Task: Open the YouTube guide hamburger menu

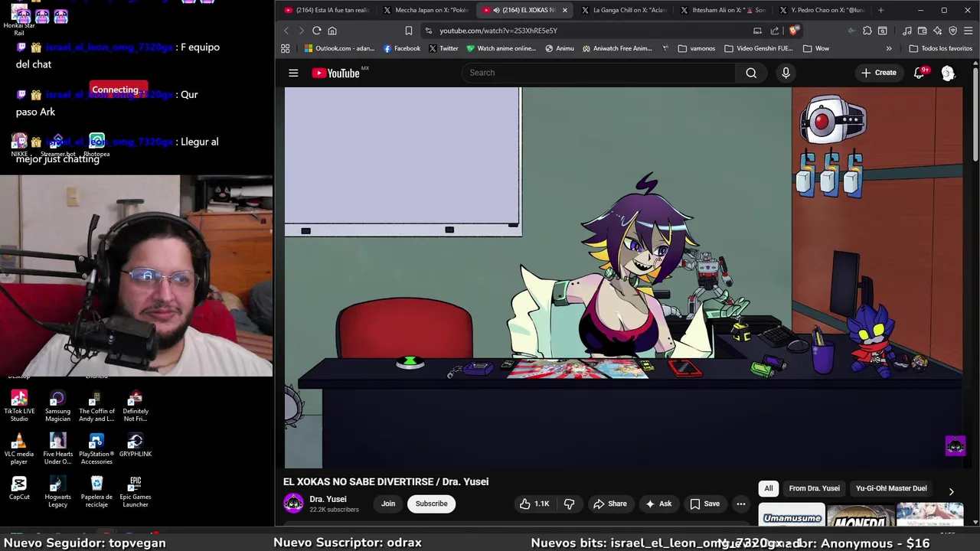Action: coord(293,73)
